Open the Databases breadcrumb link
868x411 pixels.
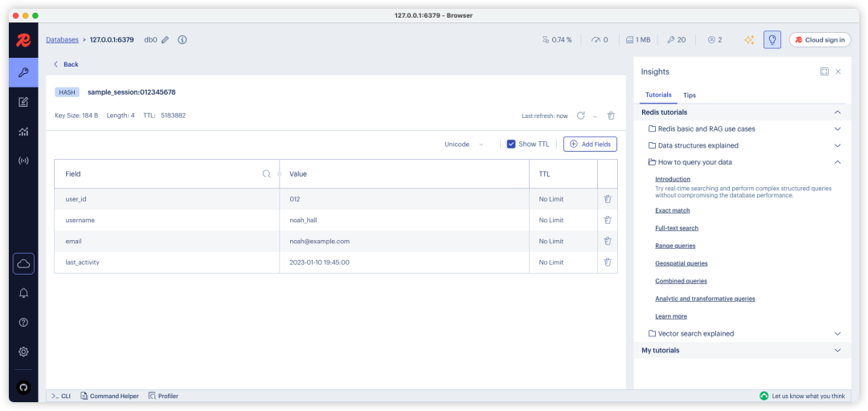[62, 40]
